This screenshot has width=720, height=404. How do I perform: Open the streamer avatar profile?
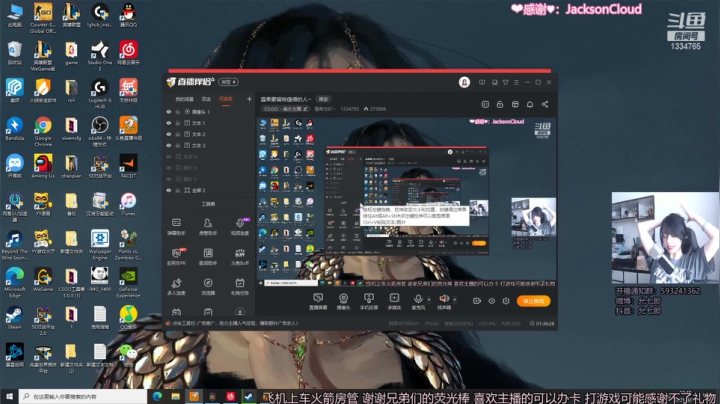(464, 82)
